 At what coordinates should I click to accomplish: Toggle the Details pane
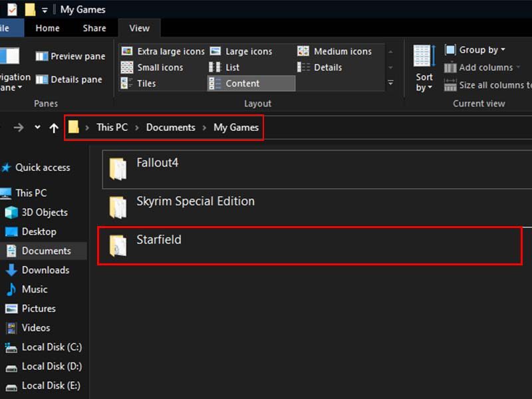(68, 79)
